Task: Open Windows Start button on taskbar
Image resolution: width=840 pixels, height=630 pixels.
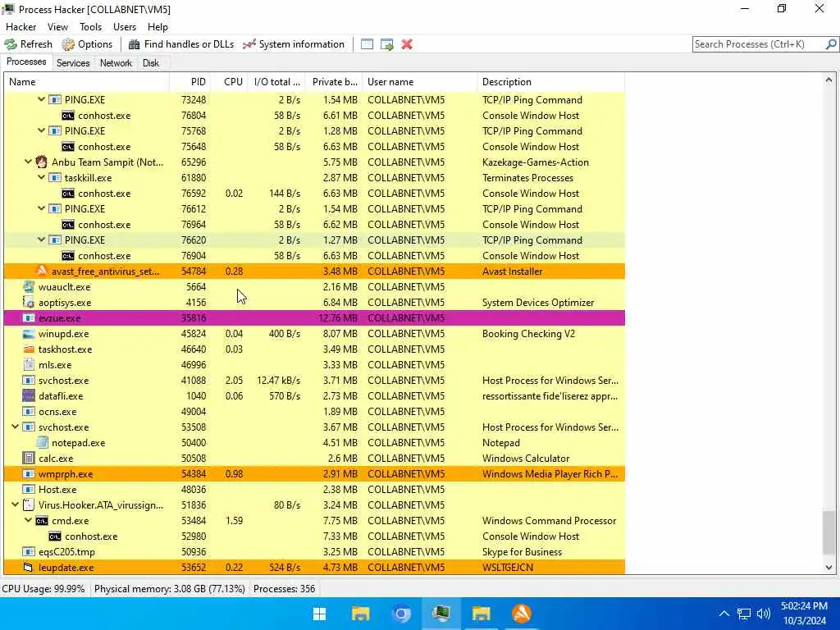Action: [x=320, y=614]
